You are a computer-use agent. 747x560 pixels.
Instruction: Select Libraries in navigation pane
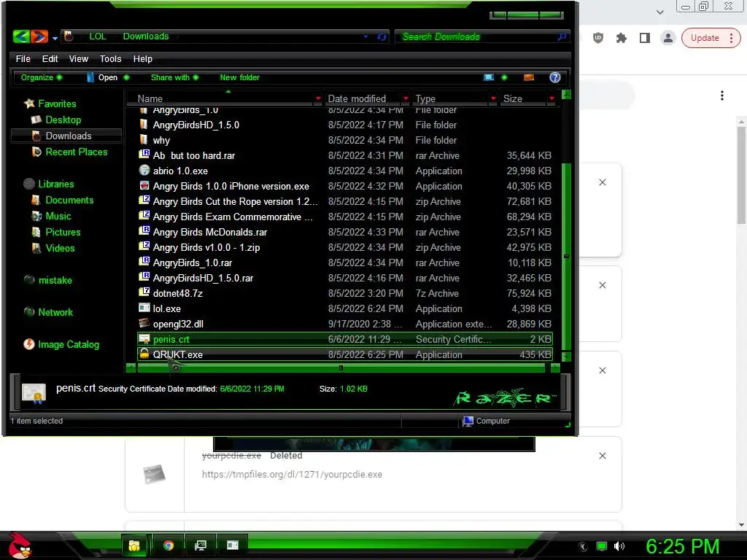click(55, 184)
